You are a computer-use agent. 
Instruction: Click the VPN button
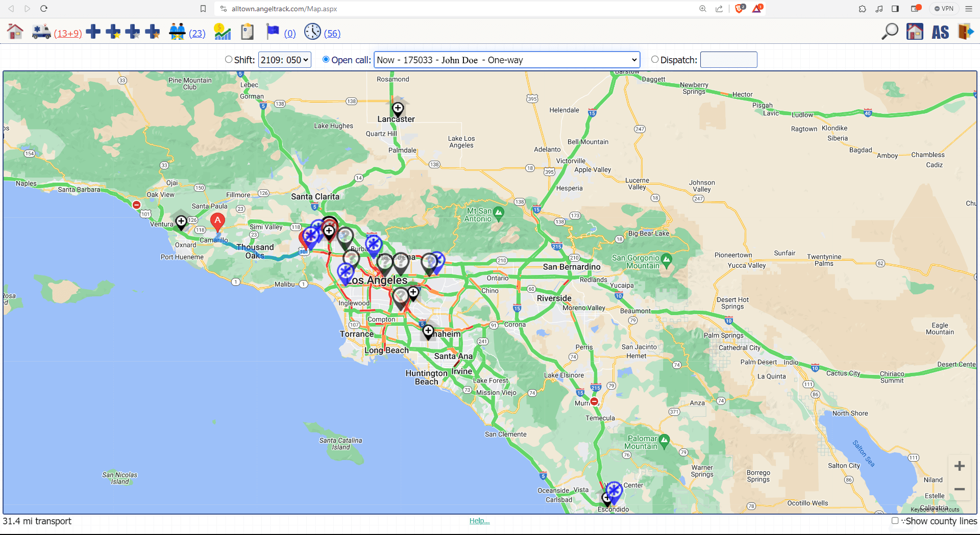[x=944, y=9]
